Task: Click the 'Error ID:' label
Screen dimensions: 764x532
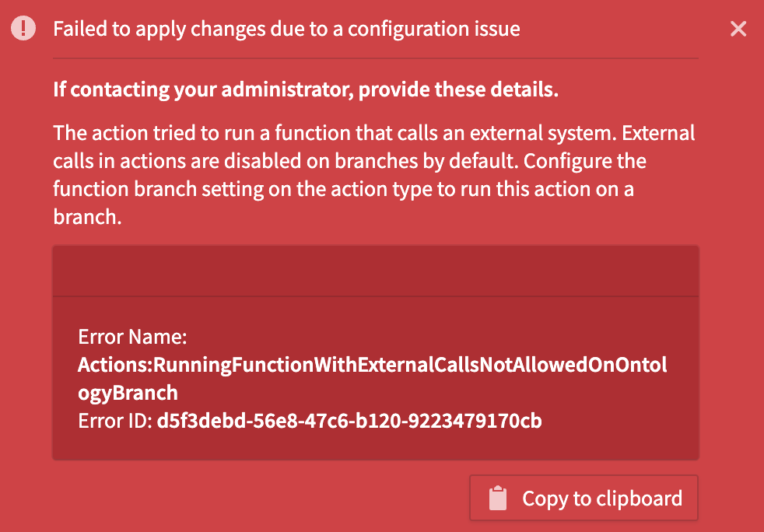Action: 115,422
